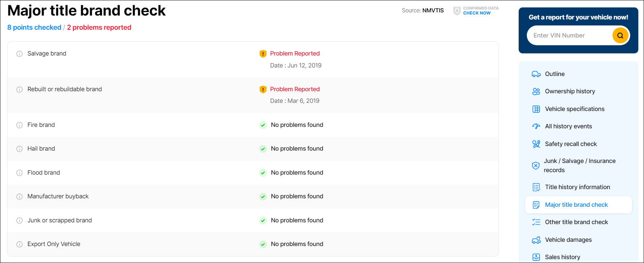Go to Ownership history
Image resolution: width=644 pixels, height=263 pixels.
pos(570,91)
